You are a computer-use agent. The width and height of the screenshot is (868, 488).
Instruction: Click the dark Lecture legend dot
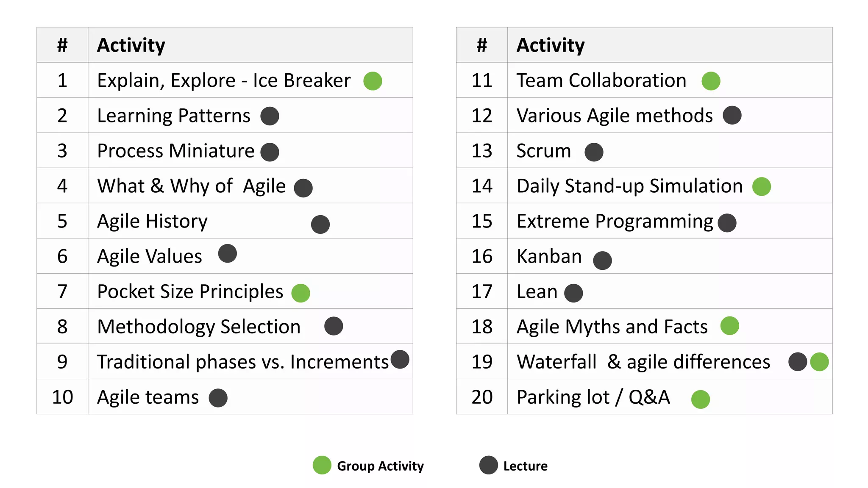[488, 465]
